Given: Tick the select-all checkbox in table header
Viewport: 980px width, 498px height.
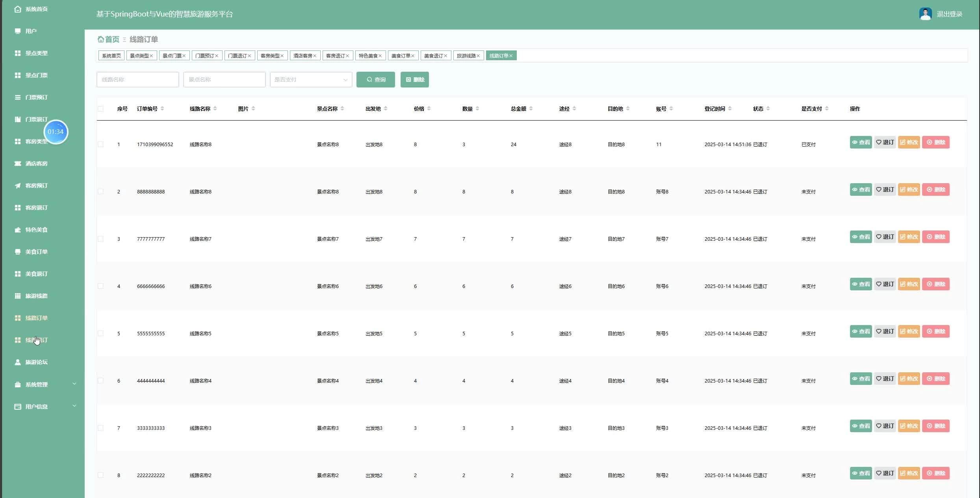Looking at the screenshot, I should pos(101,109).
